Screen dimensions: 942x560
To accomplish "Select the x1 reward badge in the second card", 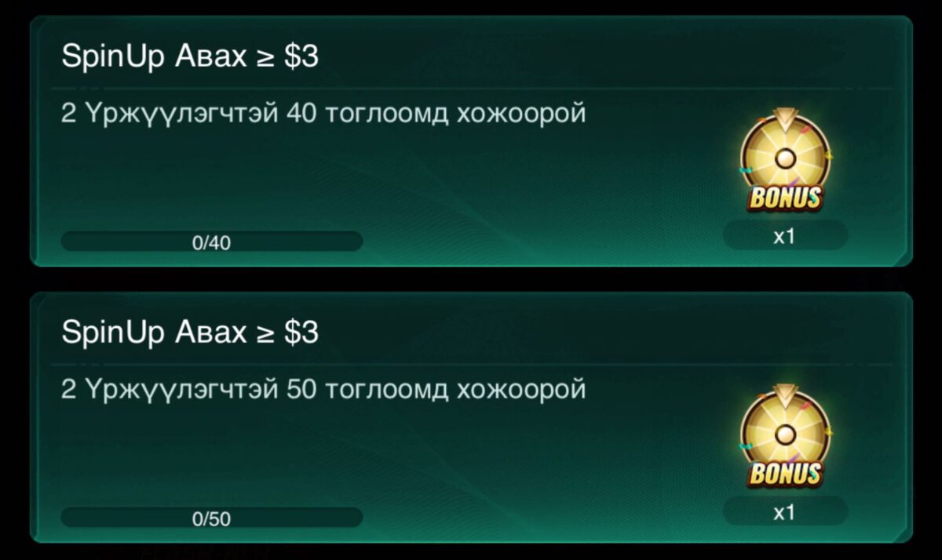I will click(x=785, y=511).
